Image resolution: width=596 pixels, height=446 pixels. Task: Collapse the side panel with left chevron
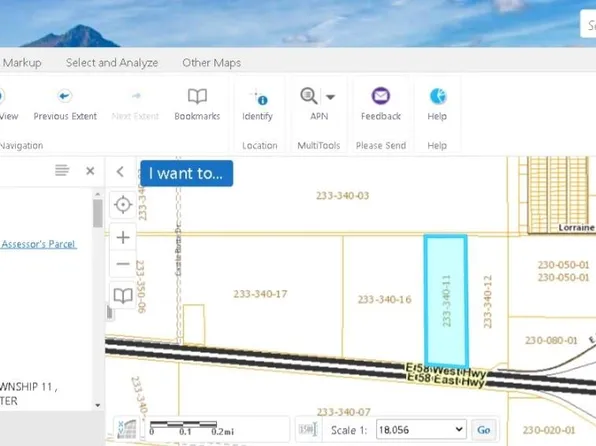(x=120, y=171)
